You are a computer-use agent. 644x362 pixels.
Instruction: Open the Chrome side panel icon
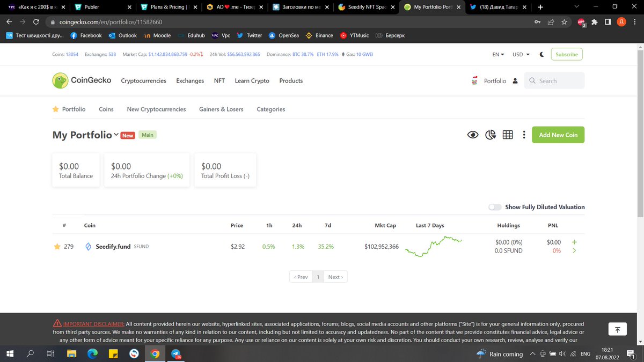(x=608, y=22)
